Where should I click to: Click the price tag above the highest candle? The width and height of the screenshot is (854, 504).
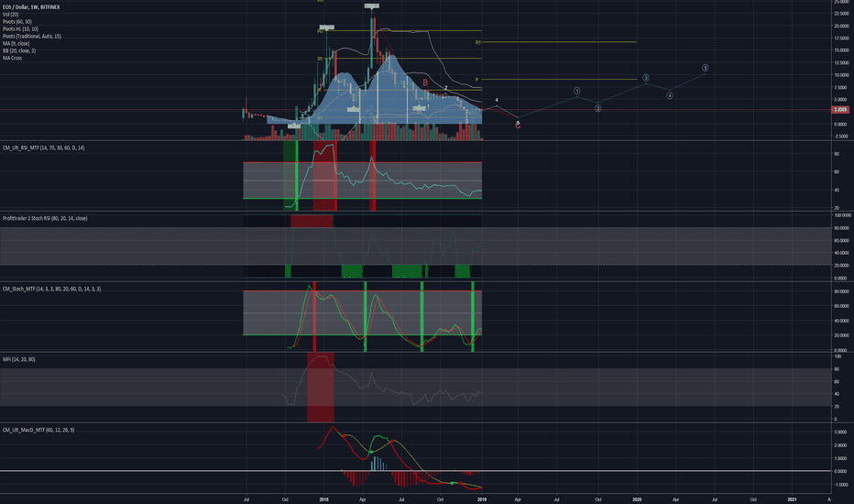pyautogui.click(x=372, y=5)
